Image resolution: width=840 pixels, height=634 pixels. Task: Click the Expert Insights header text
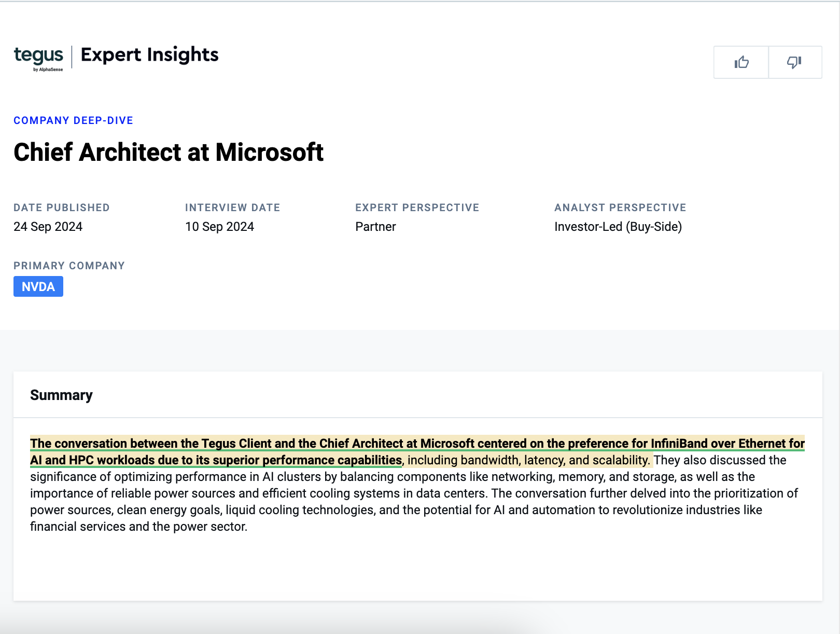tap(149, 54)
